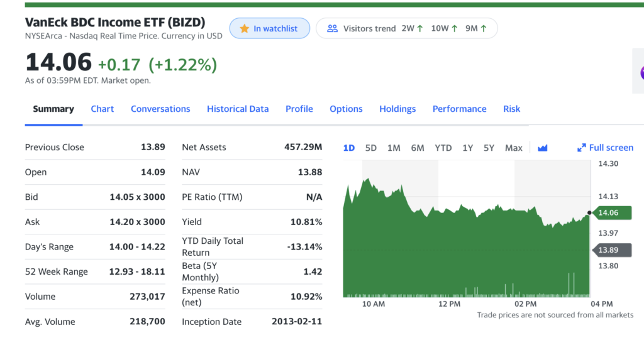The image size is (644, 340).
Task: Open the chart in Full screen
Action: (x=605, y=148)
